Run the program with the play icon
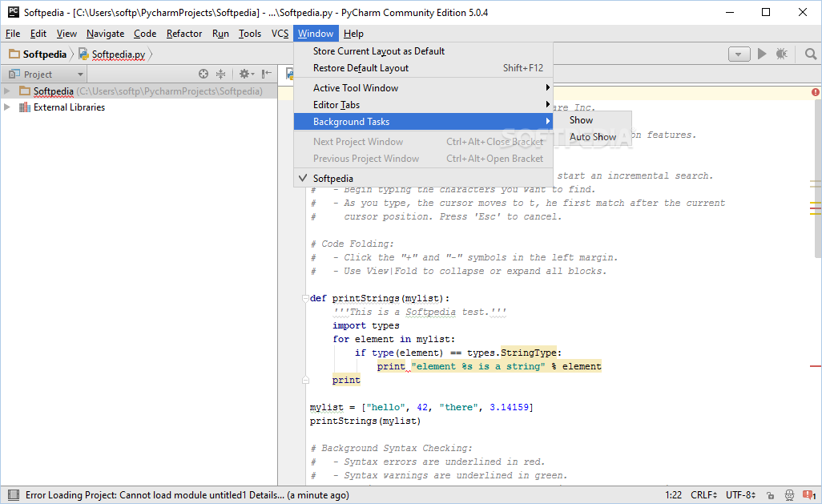The image size is (822, 504). pos(762,54)
